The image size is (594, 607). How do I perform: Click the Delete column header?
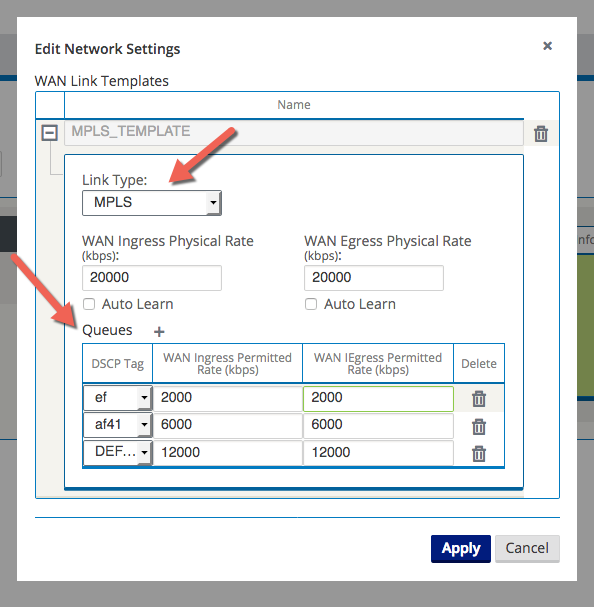(x=479, y=364)
